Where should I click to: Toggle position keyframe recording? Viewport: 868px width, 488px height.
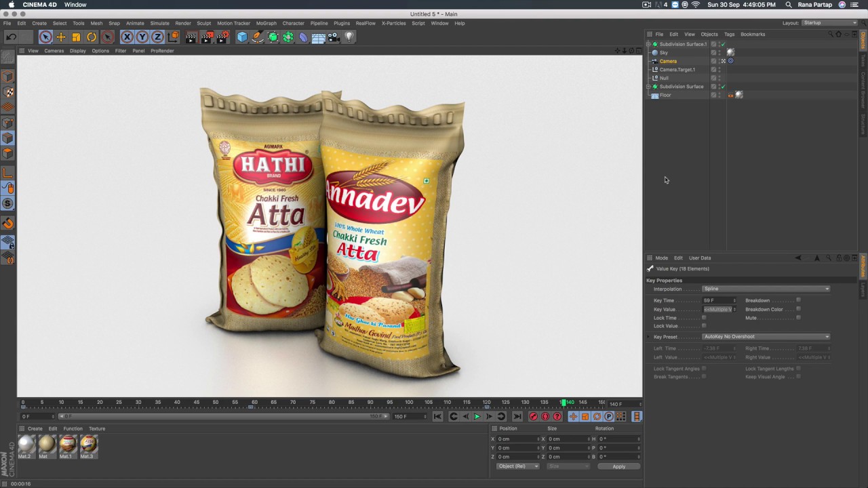573,416
